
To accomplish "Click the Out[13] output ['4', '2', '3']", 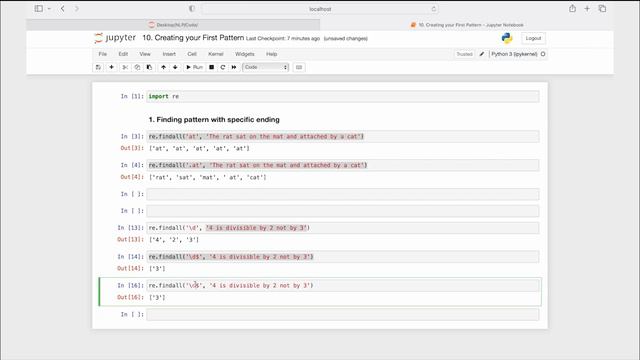I will (174, 240).
